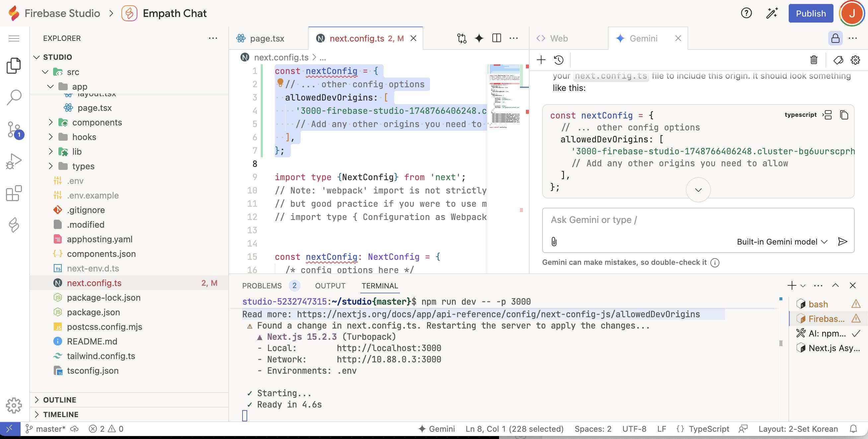The image size is (868, 439).
Task: Open the PROBLEMS panel tab
Action: click(262, 286)
